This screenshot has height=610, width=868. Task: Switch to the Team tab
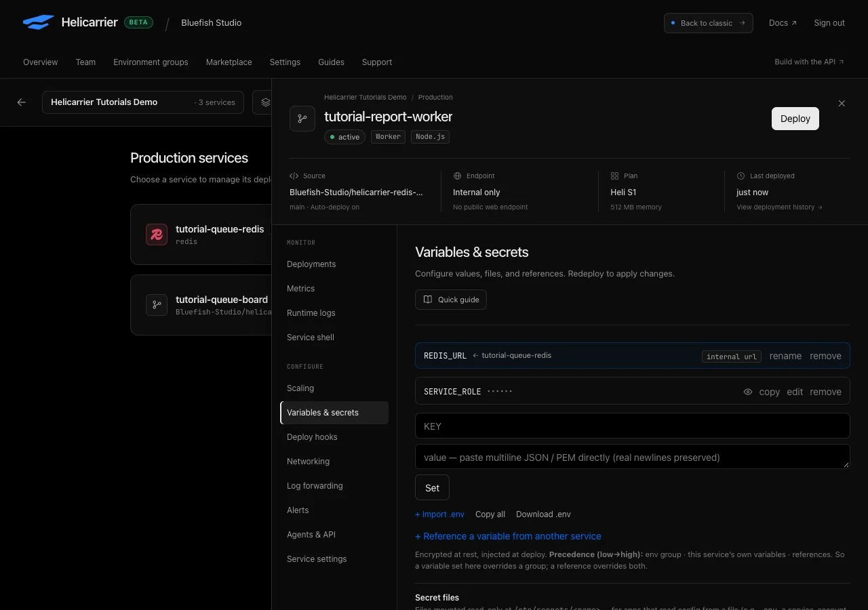[85, 62]
